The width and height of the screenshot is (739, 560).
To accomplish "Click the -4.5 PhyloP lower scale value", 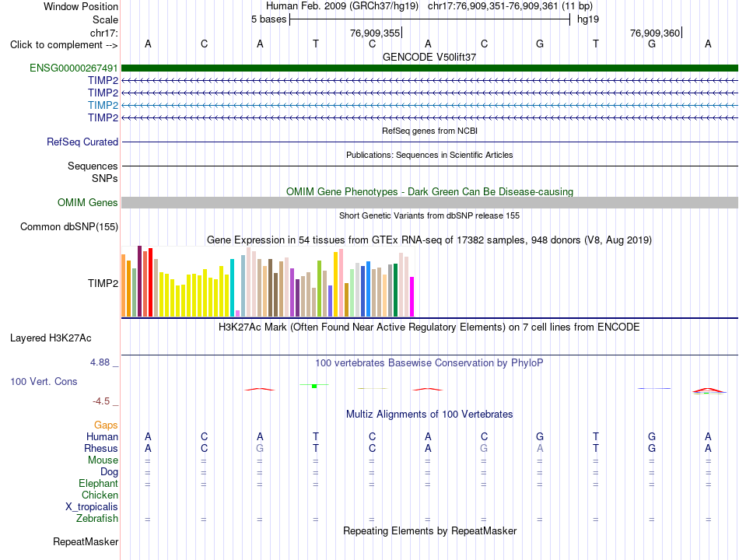I will click(x=101, y=401).
